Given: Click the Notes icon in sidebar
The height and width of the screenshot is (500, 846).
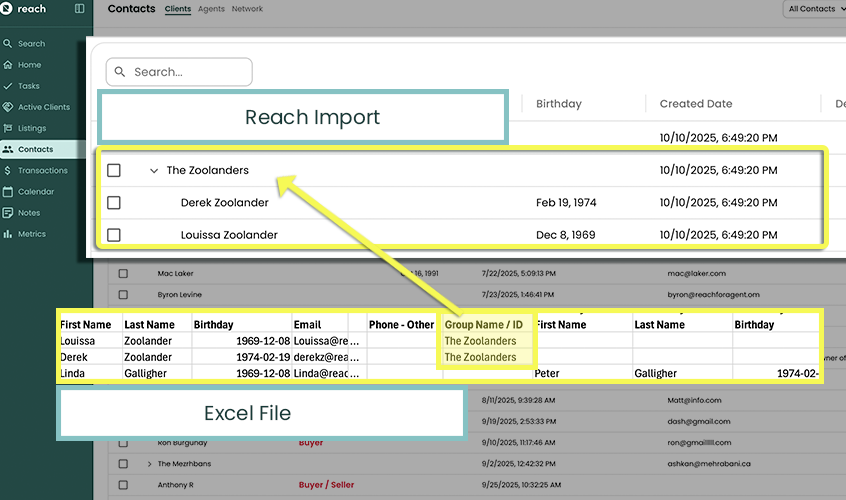Looking at the screenshot, I should click(x=8, y=213).
